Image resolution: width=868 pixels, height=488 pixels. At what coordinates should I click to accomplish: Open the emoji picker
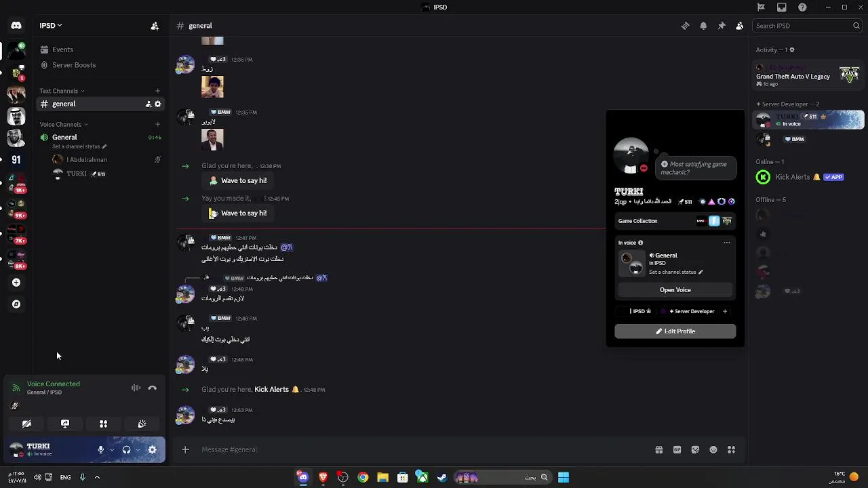point(713,449)
